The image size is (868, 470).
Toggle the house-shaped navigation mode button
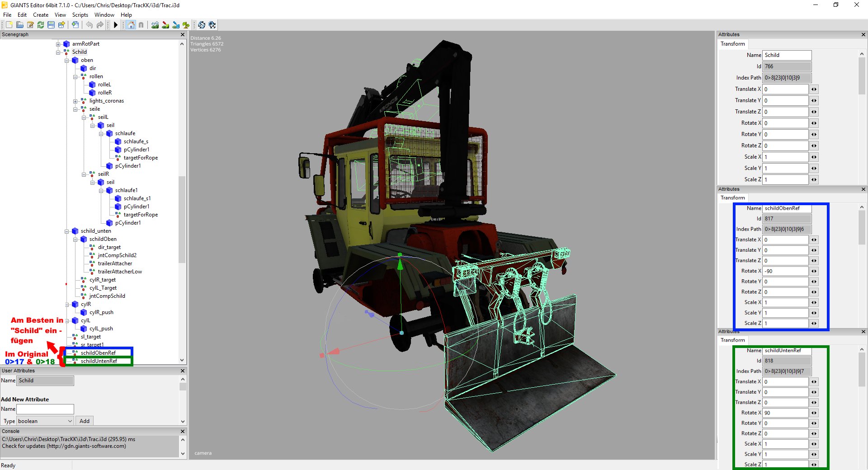[x=131, y=25]
